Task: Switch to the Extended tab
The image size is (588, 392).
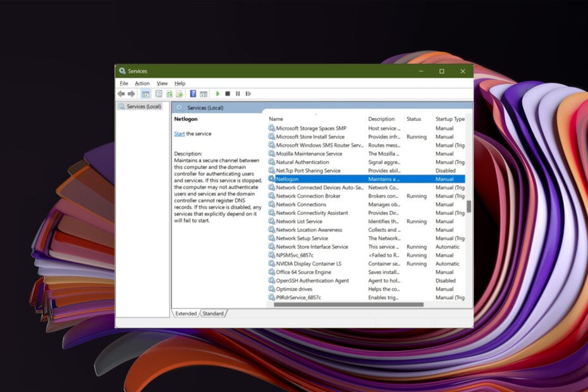Action: coord(187,313)
